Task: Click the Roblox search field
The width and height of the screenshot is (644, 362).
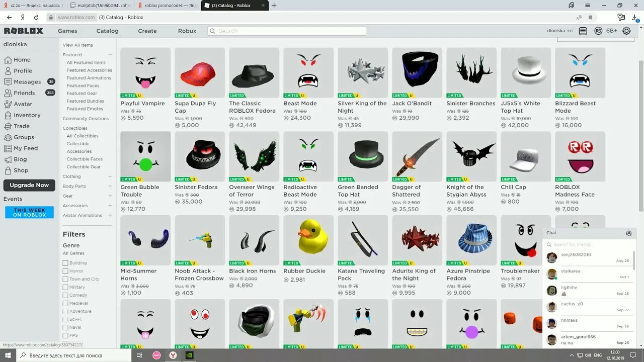Action: click(287, 31)
